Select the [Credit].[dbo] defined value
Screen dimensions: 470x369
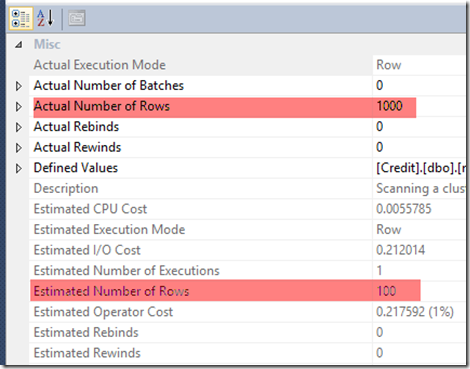point(421,168)
